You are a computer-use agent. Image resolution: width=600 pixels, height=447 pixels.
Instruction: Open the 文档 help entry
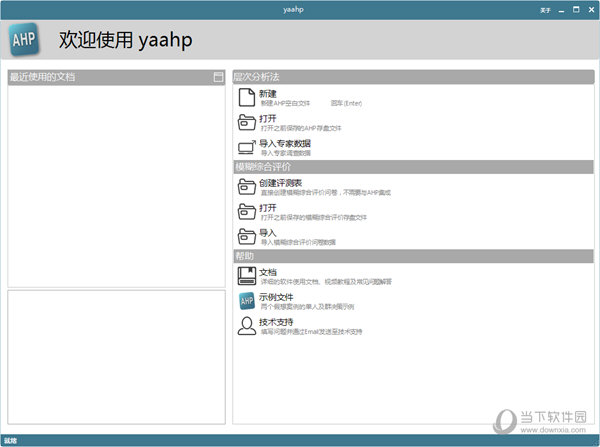[x=267, y=272]
